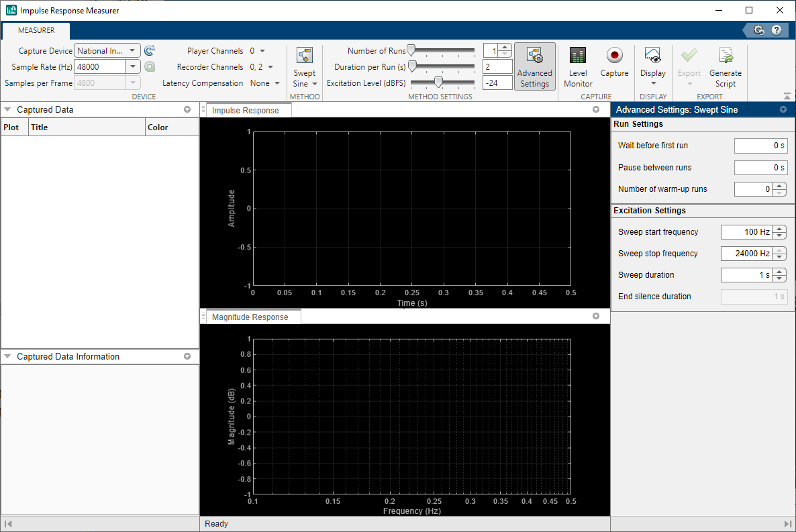Viewport: 796px width, 532px height.
Task: Collapse the Captured Data Information panel
Action: pyautogui.click(x=8, y=356)
